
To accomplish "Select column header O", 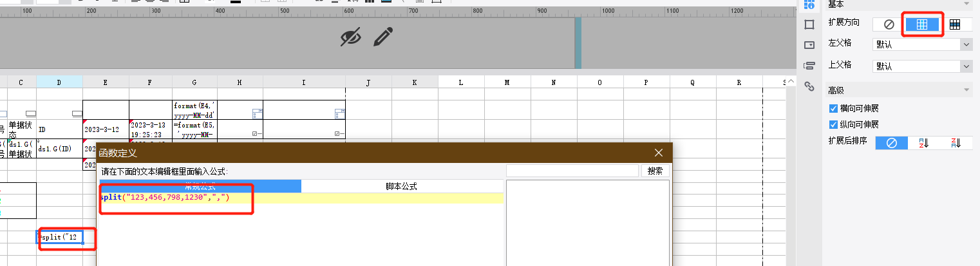I will pos(600,82).
